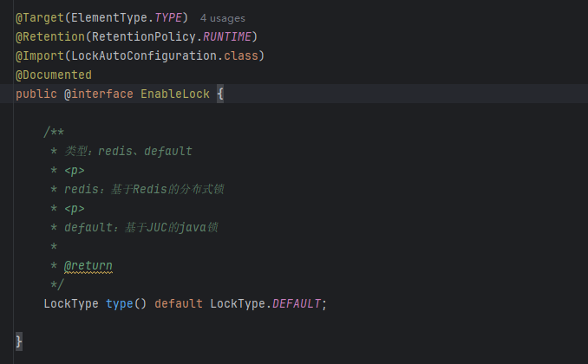Select the EnableLock annotation name
The image size is (588, 364).
point(175,94)
